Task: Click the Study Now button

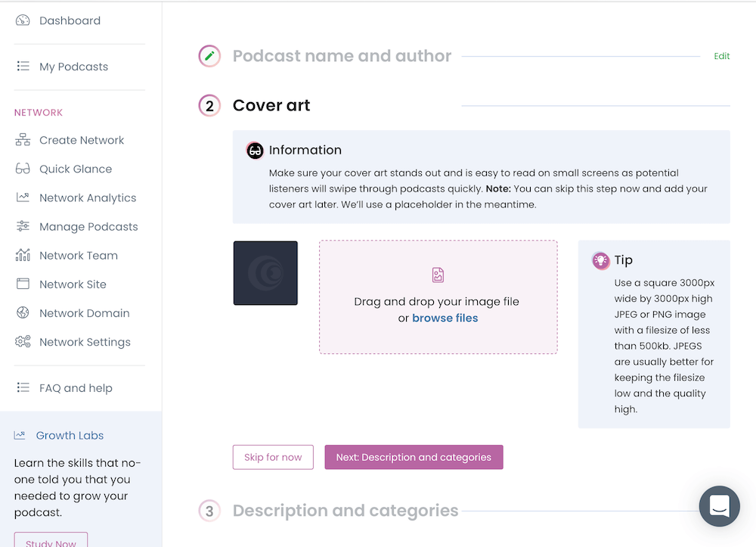Action: click(51, 542)
